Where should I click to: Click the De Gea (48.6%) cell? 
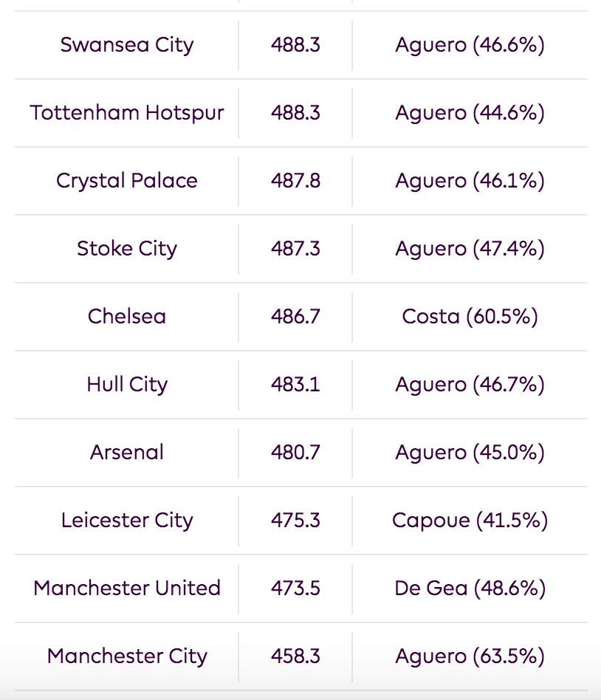[470, 588]
